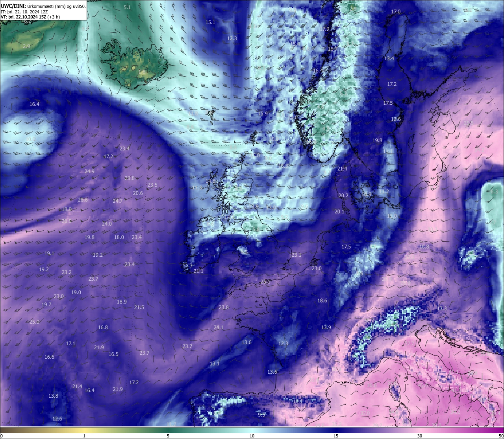Click the 5 tick label on the color scale
The width and height of the screenshot is (504, 439).
[x=168, y=436]
